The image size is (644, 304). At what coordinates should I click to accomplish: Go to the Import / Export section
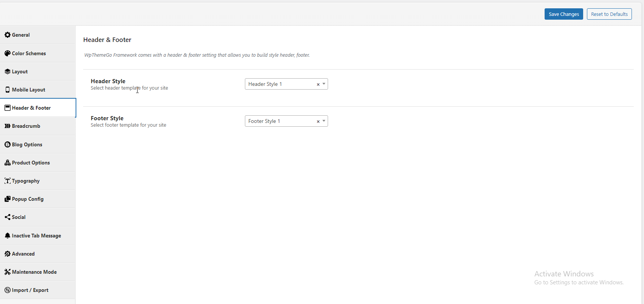coord(30,290)
